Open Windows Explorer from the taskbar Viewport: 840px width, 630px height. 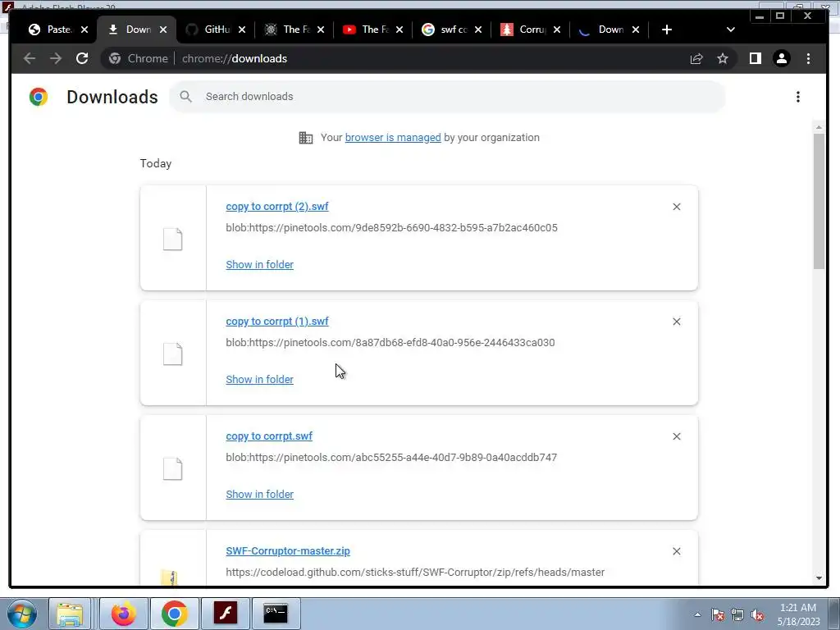70,614
